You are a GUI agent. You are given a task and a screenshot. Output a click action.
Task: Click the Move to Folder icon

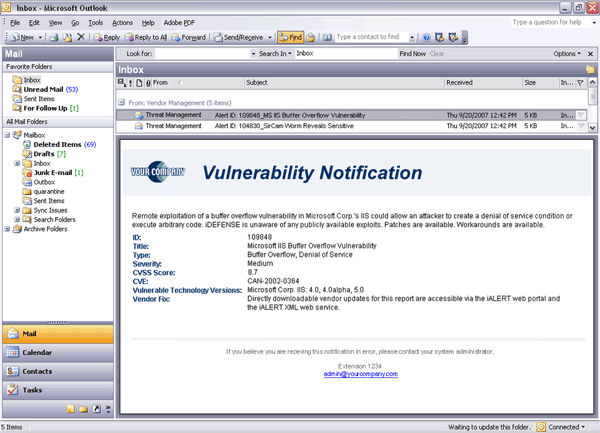click(x=67, y=37)
